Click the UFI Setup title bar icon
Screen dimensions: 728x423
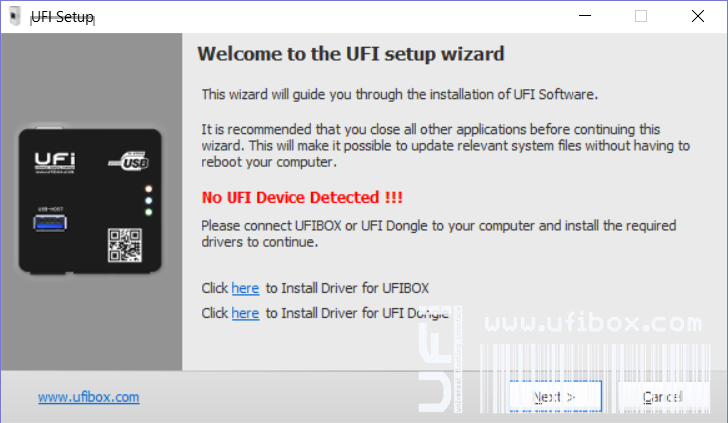pyautogui.click(x=14, y=16)
